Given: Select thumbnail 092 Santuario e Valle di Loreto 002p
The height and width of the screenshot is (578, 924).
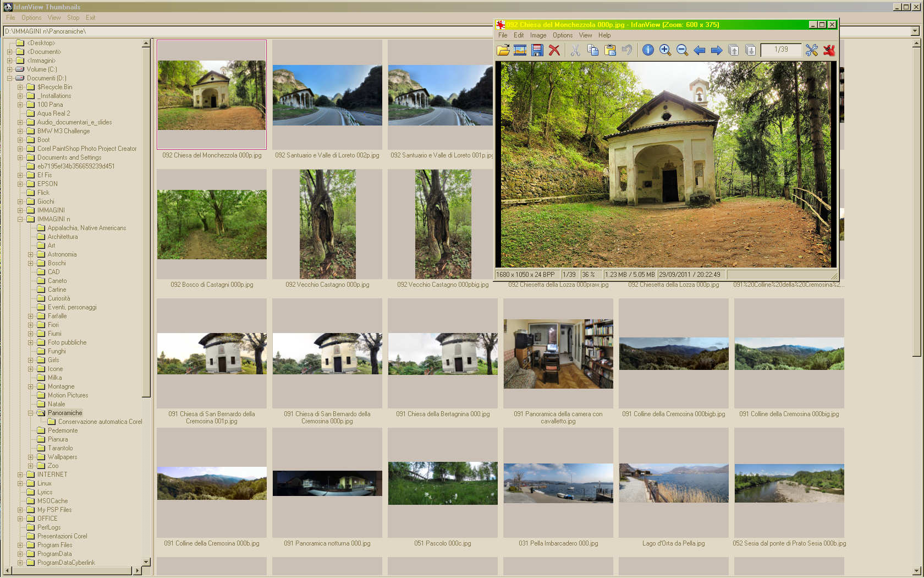Looking at the screenshot, I should click(x=327, y=95).
